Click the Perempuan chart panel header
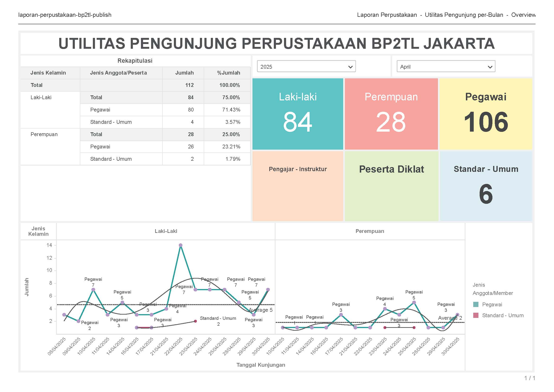The image size is (554, 392). tap(369, 231)
